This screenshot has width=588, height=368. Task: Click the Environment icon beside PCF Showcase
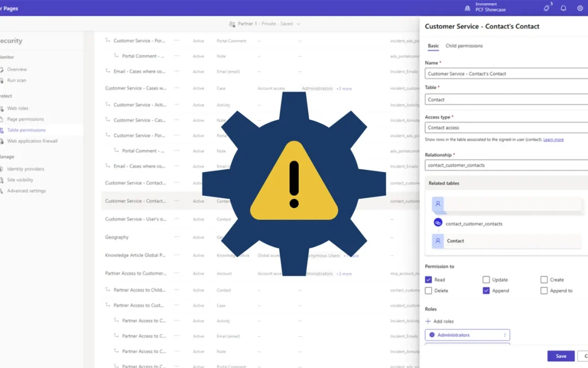point(467,8)
